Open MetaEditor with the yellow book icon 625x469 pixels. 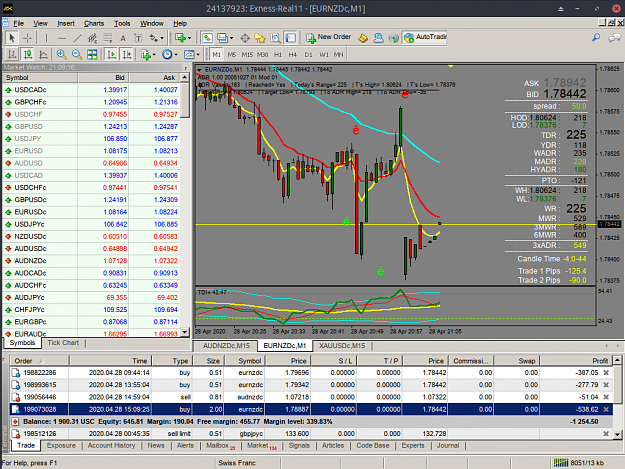click(363, 38)
